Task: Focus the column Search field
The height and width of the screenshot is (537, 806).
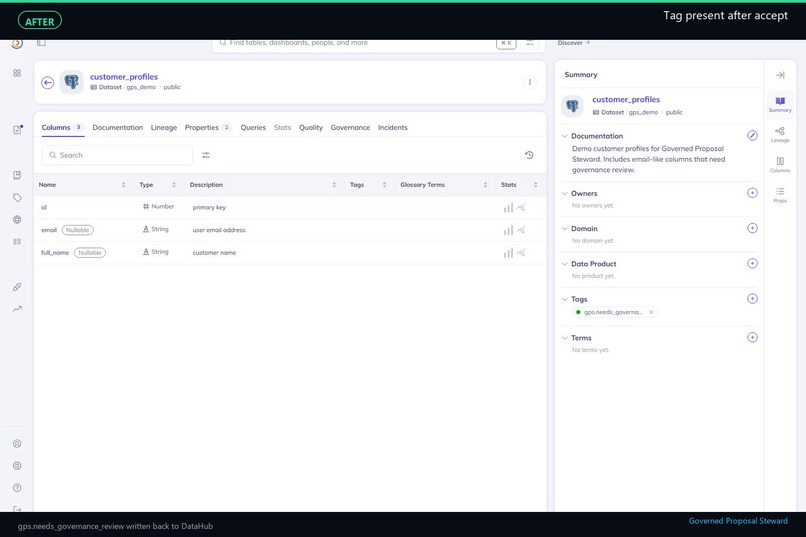Action: 117,155
